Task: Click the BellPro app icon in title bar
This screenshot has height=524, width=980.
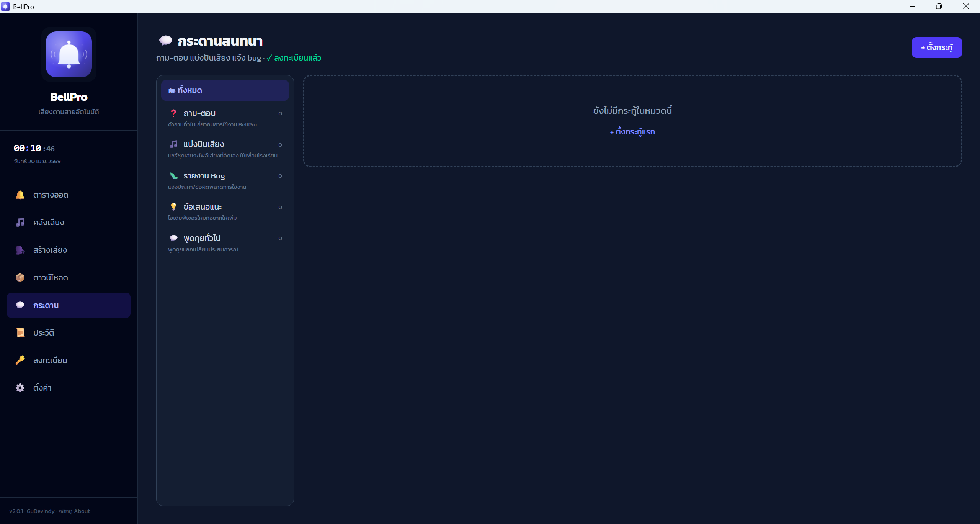Action: (x=5, y=7)
